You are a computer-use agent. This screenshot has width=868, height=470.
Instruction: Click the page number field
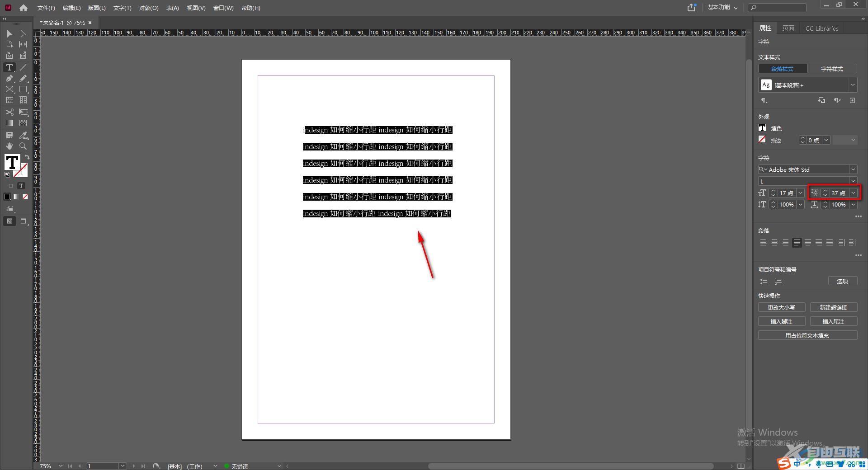(103, 466)
